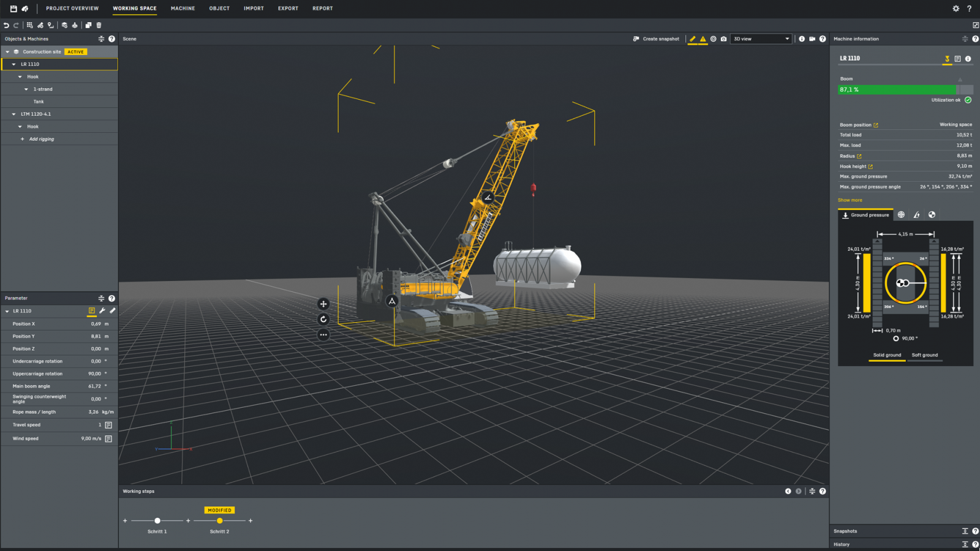The height and width of the screenshot is (551, 980).
Task: Toggle the target/record icon in the scene bar
Action: [712, 39]
